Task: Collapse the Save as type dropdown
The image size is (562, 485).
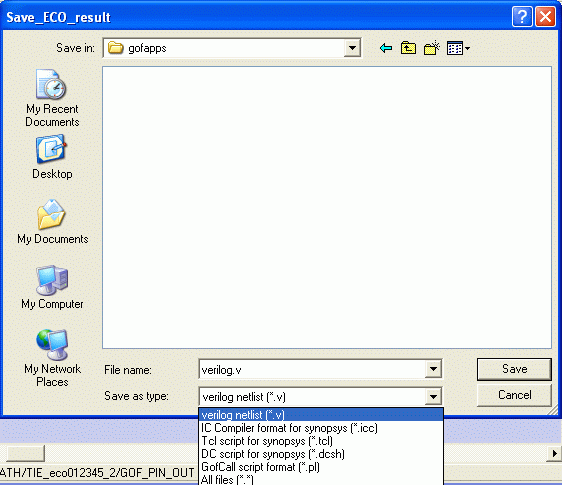Action: tap(433, 396)
